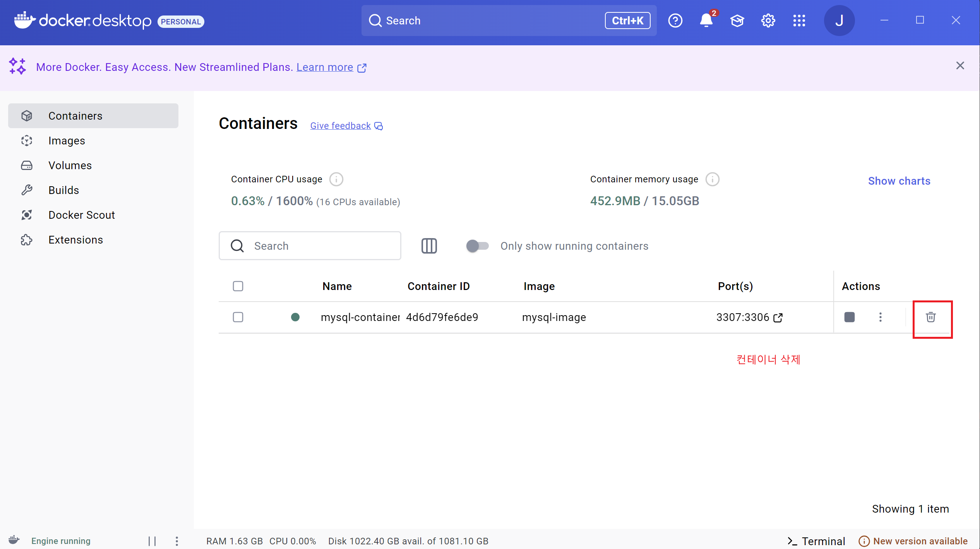Open more actions menu for mysql-container
The image size is (980, 549).
[x=880, y=317]
